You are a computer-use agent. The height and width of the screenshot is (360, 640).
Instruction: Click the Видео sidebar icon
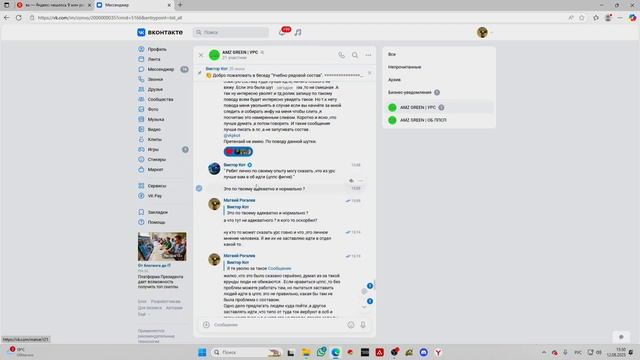pyautogui.click(x=141, y=129)
